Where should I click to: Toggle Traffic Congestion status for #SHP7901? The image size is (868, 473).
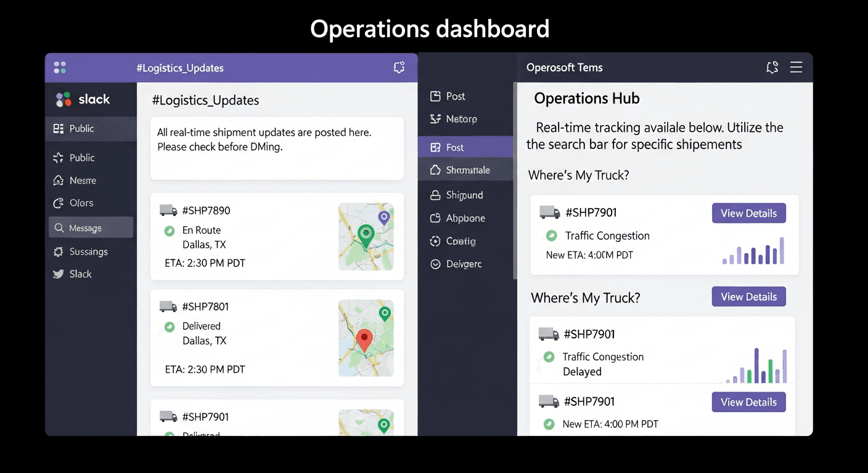click(553, 235)
